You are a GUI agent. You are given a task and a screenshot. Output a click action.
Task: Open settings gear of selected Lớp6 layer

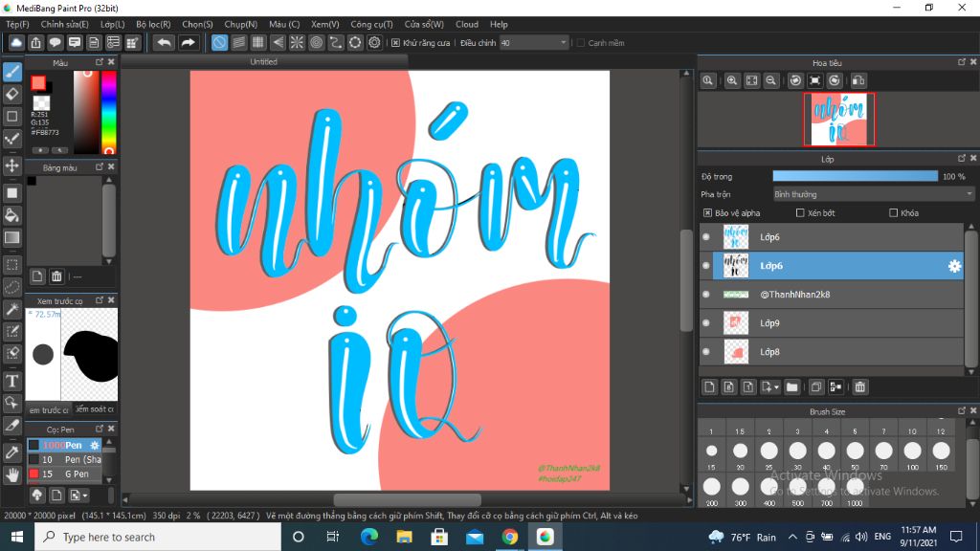[954, 266]
